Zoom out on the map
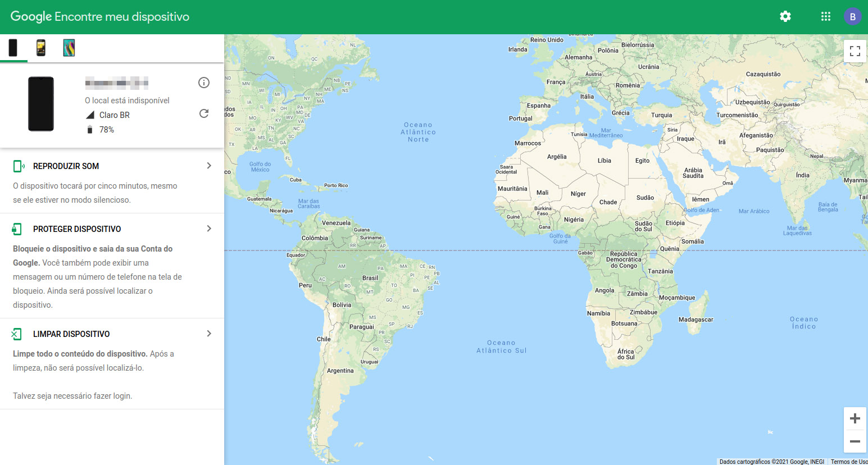The image size is (868, 465). tap(855, 441)
